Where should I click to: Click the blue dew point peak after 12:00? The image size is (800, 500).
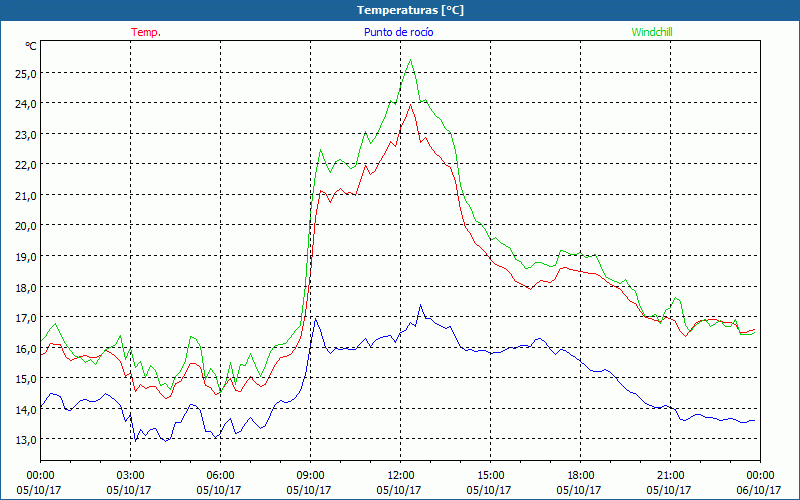pyautogui.click(x=420, y=305)
